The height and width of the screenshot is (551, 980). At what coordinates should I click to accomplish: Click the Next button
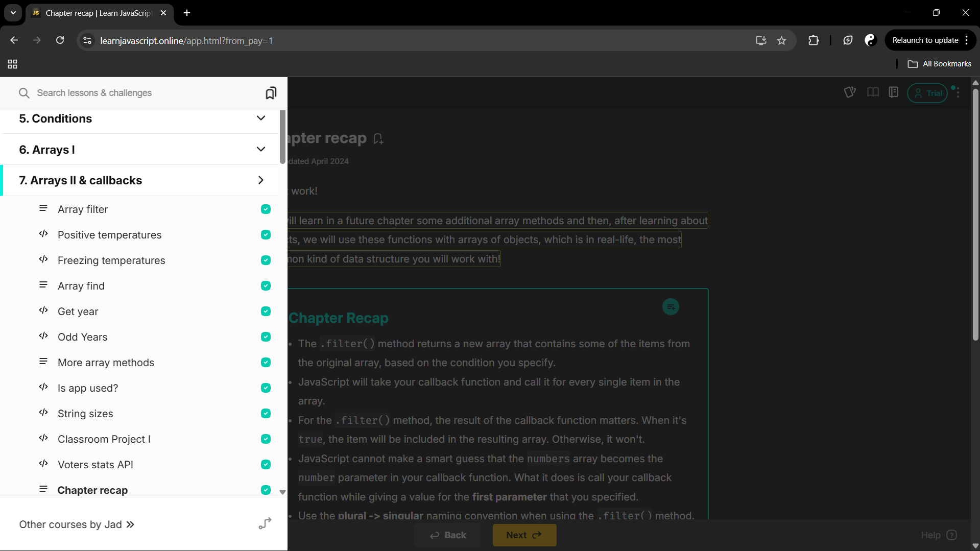(524, 535)
